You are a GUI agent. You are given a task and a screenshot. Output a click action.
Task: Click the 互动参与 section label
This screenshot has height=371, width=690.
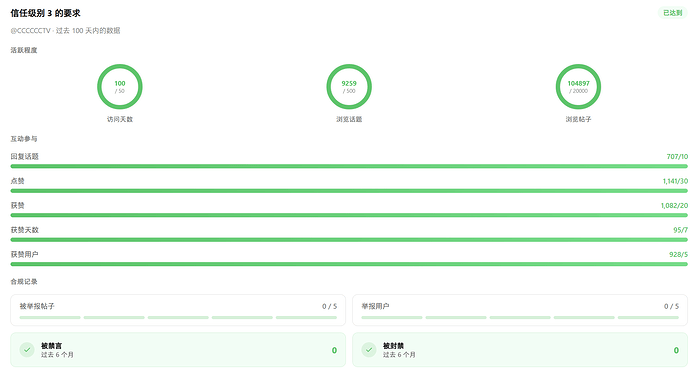(x=24, y=139)
